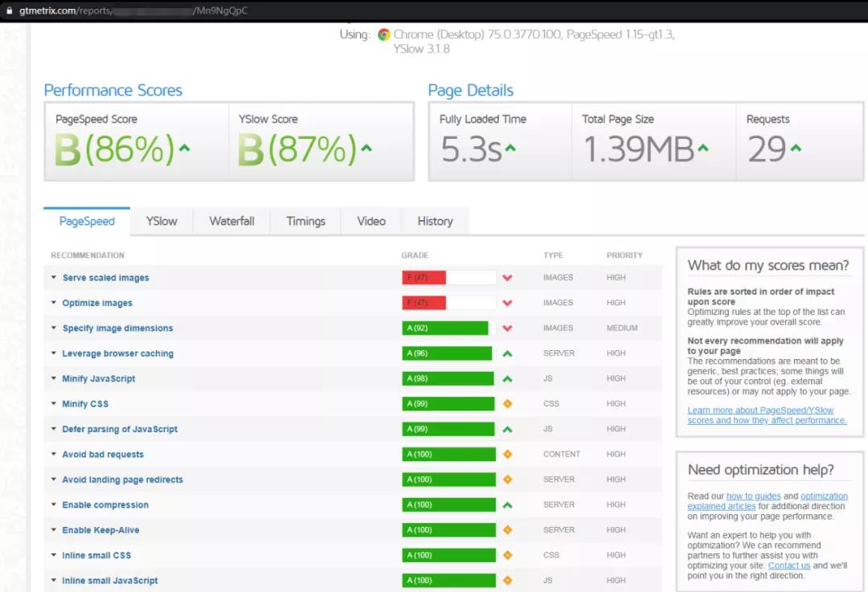Click the lock icon in address bar
Viewport: 868px width, 592px height.
(x=9, y=10)
